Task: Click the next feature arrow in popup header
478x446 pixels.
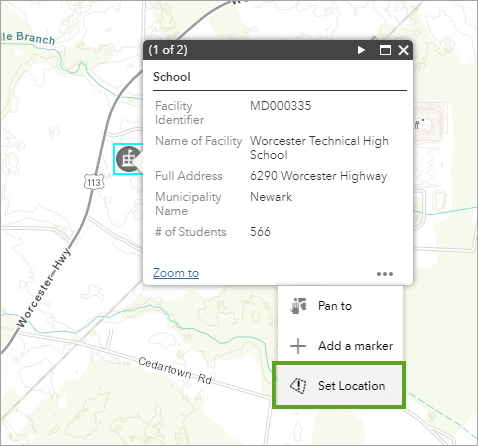Action: tap(361, 50)
